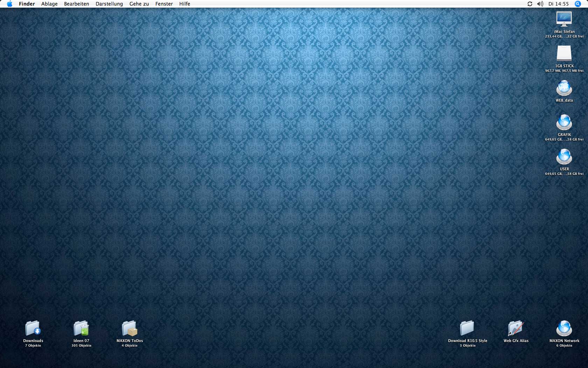Image resolution: width=588 pixels, height=368 pixels.
Task: Select the USER network volume icon
Action: (x=564, y=157)
